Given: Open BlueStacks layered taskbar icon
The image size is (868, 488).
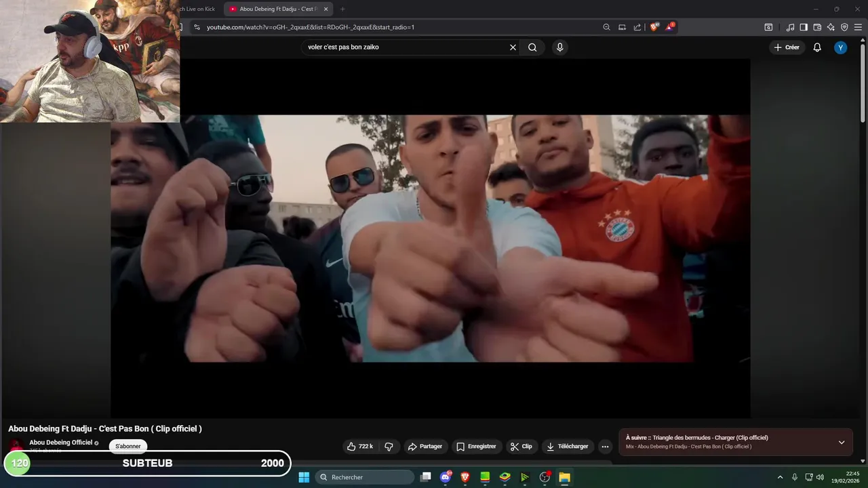Looking at the screenshot, I should [505, 477].
